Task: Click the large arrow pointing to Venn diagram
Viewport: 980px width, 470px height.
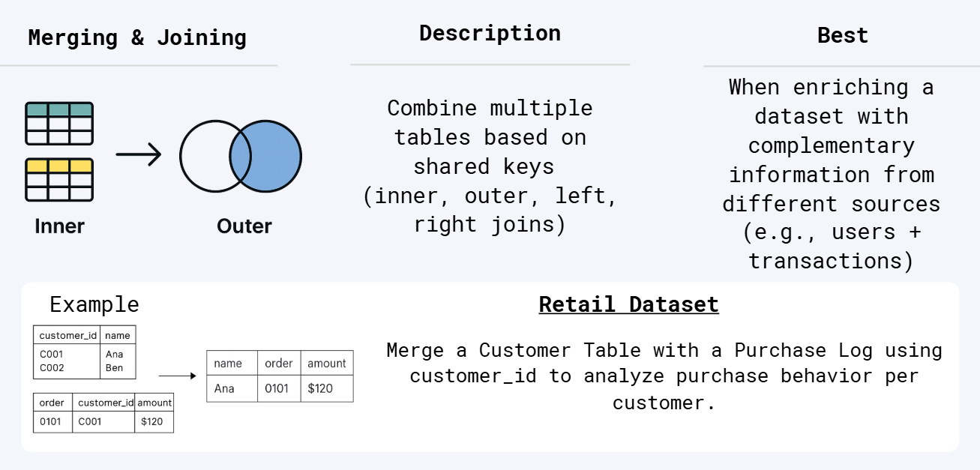Action: click(139, 155)
